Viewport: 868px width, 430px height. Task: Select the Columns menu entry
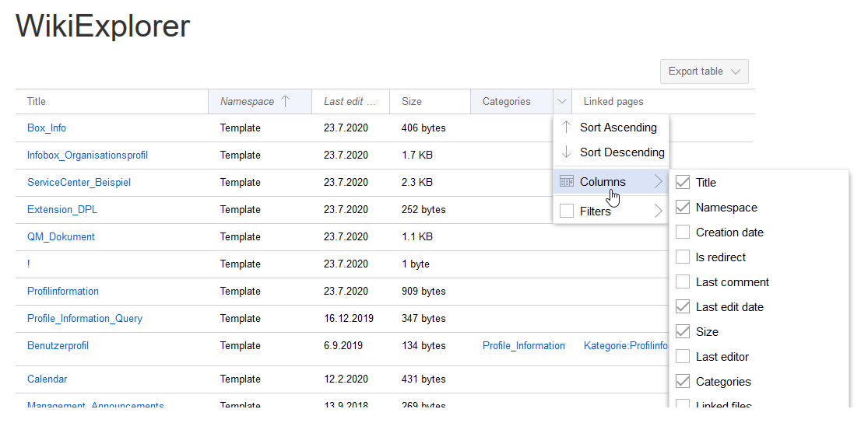[x=611, y=181]
